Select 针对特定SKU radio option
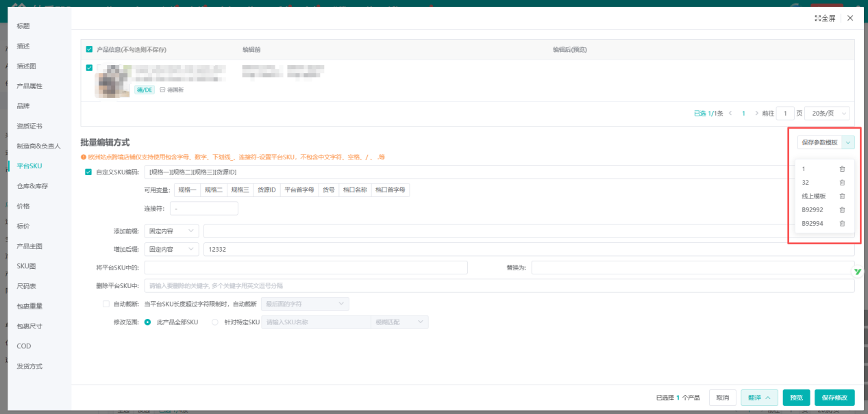Viewport: 868px width, 414px height. (215, 322)
